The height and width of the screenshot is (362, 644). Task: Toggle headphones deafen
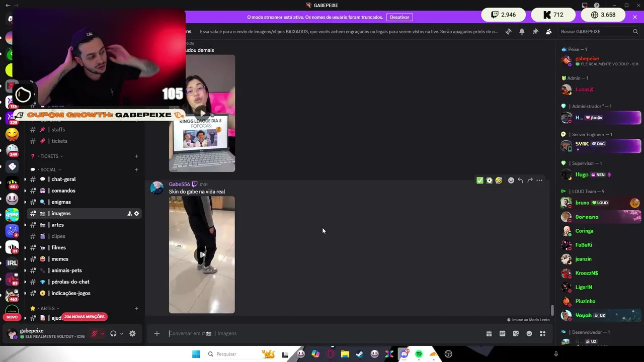(x=113, y=333)
